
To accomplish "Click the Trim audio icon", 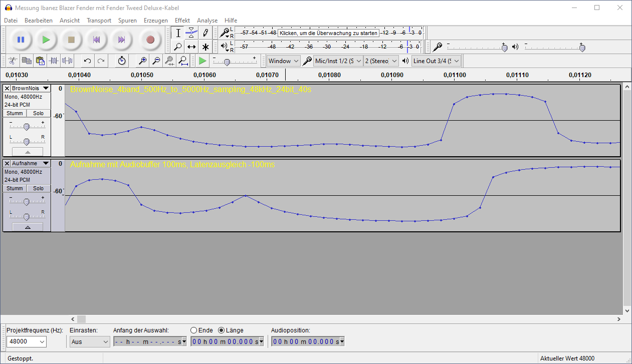I will click(54, 61).
